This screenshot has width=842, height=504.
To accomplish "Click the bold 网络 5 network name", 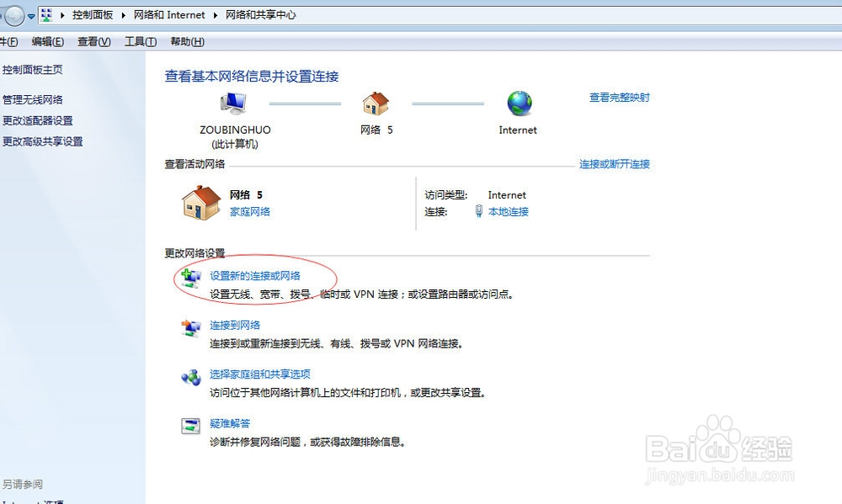I will tap(246, 195).
